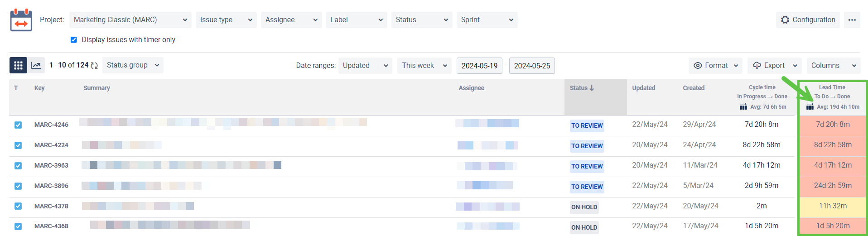This screenshot has width=868, height=236.
Task: Open issue MARC-4224 link
Action: point(51,145)
